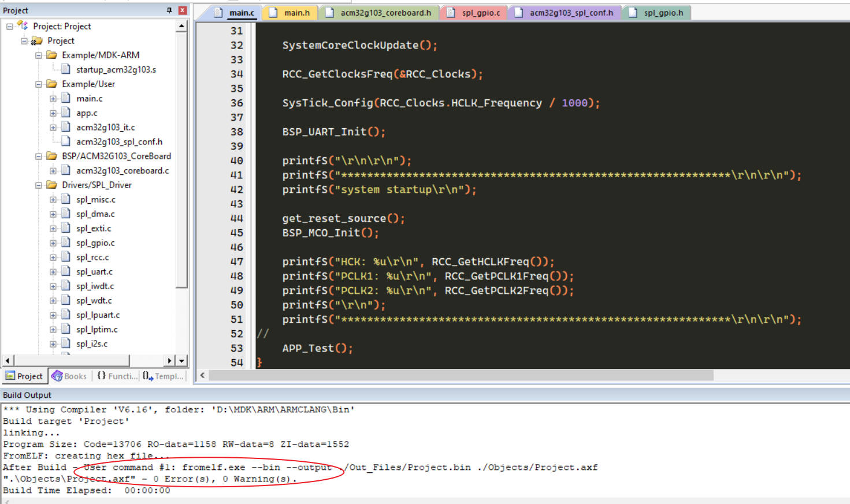
Task: Select spl_lptim.c file
Action: [x=97, y=329]
